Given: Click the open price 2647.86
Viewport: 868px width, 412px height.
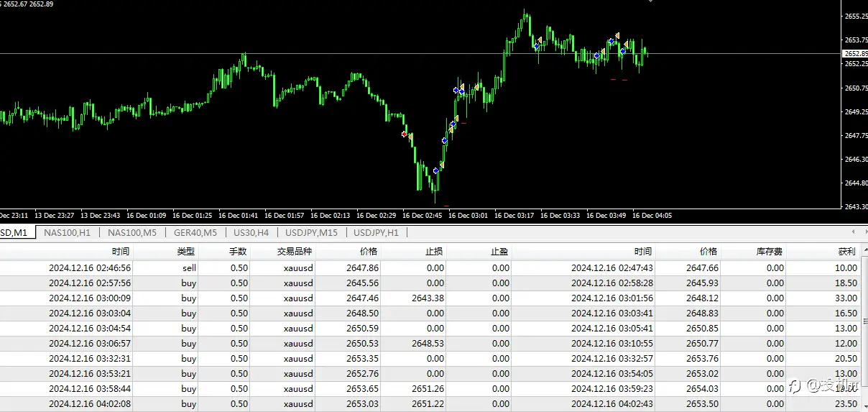Looking at the screenshot, I should pyautogui.click(x=362, y=267).
